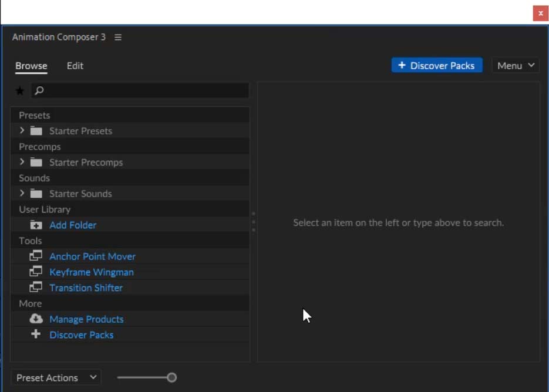The height and width of the screenshot is (392, 549).
Task: Open the Preset Actions dropdown
Action: point(56,378)
